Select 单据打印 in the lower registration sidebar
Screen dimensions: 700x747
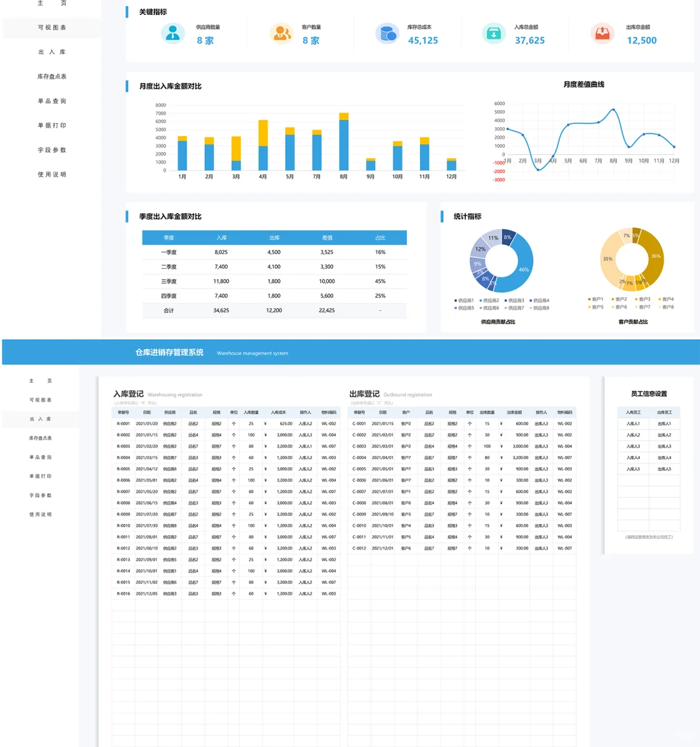pos(40,476)
